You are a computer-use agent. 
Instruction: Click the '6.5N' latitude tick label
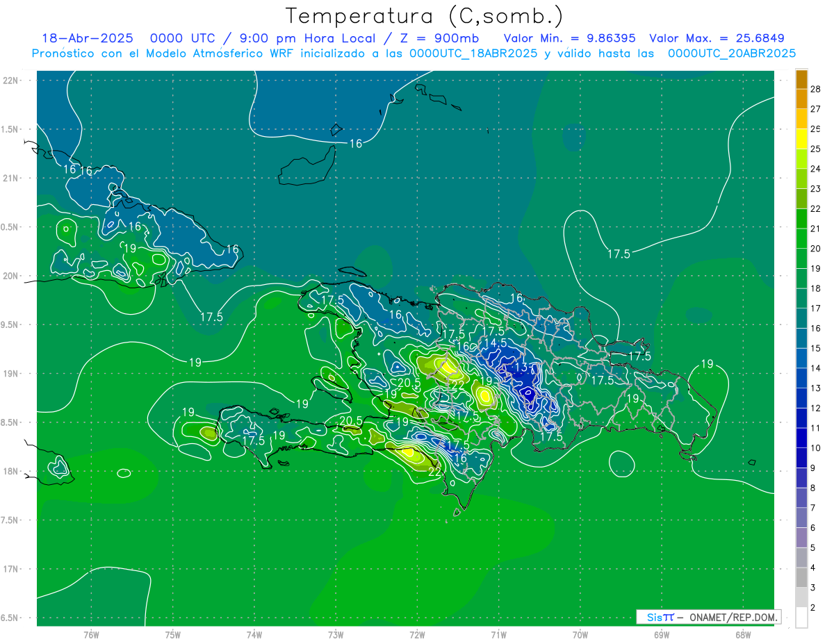10,618
